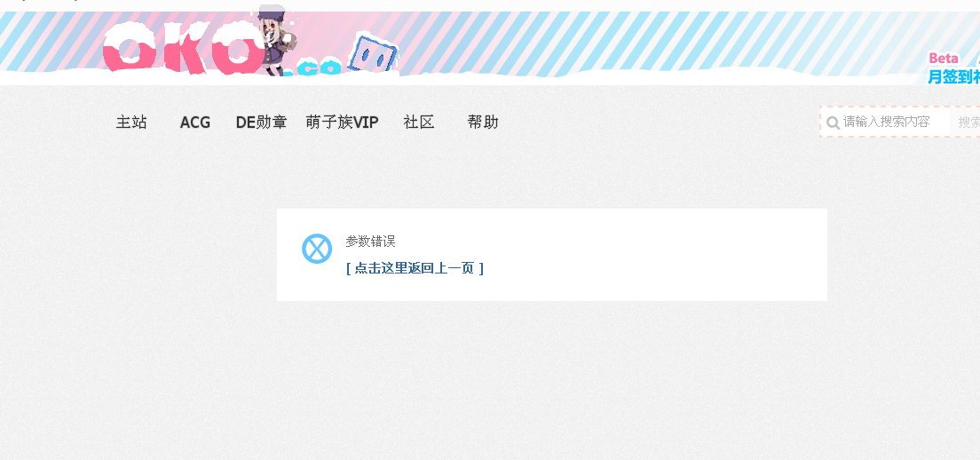980x460 pixels.
Task: Click the magnifier icon in search box
Action: (833, 123)
